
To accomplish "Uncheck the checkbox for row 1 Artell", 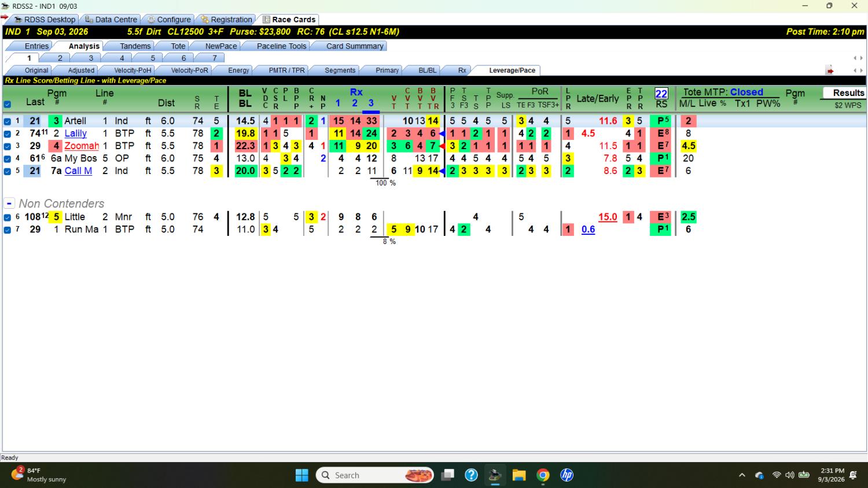I will [8, 121].
